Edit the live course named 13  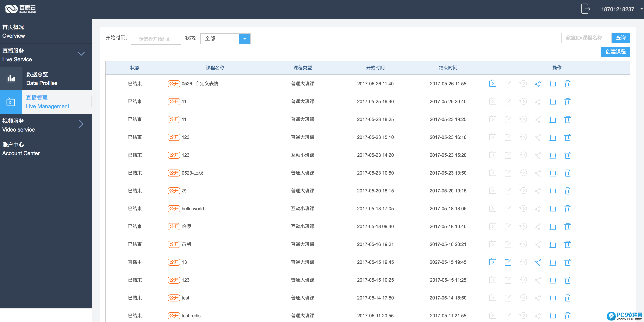(508, 262)
